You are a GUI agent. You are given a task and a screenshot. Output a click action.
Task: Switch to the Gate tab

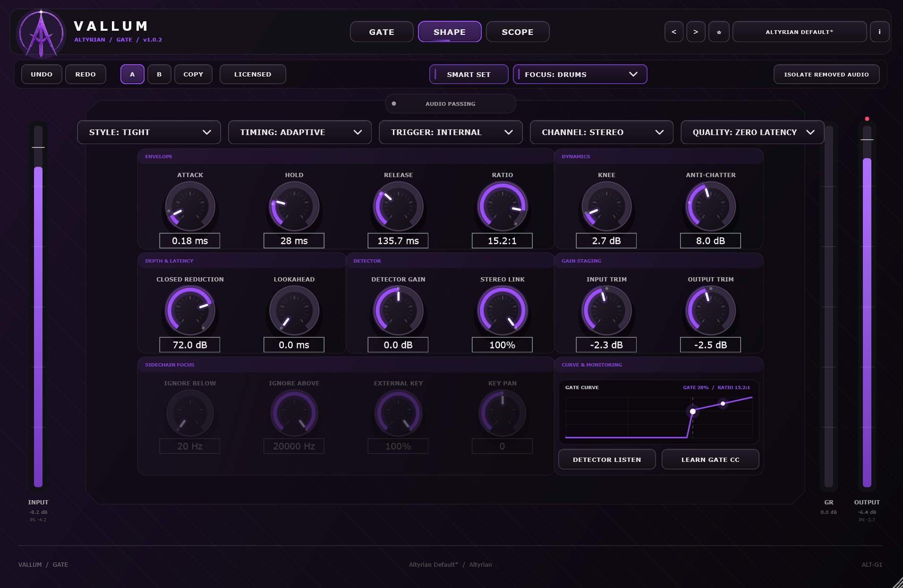tap(382, 32)
